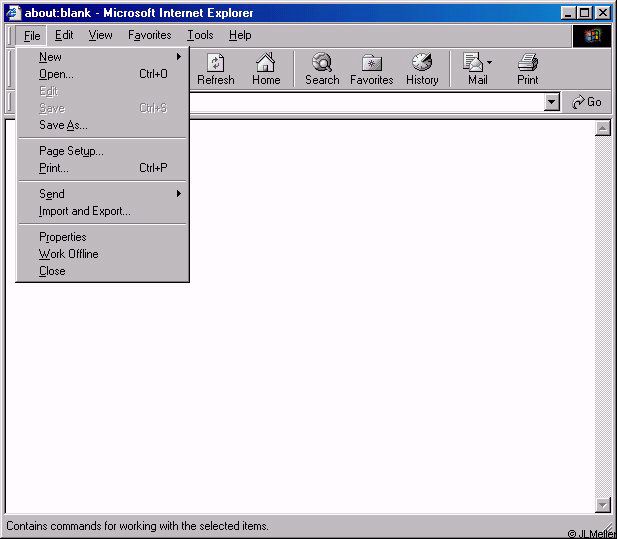Choose Import and Export menu entry
The image size is (617, 539).
[84, 211]
